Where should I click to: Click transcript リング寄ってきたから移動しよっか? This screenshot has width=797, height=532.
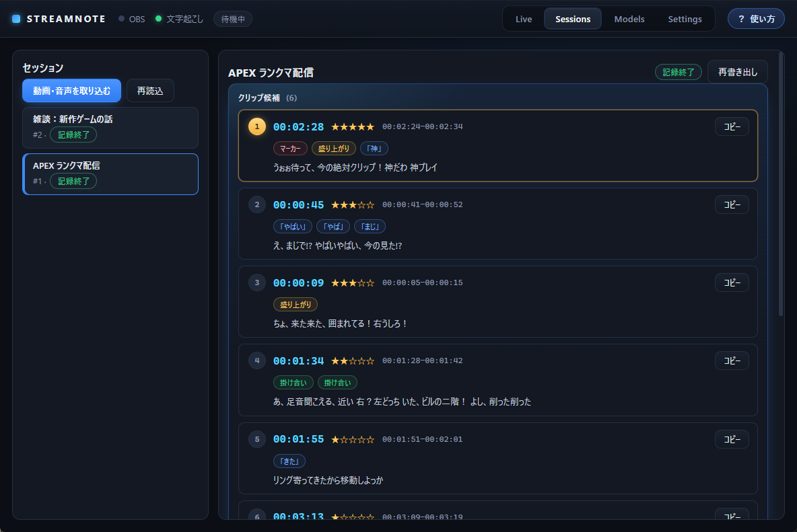coord(328,480)
